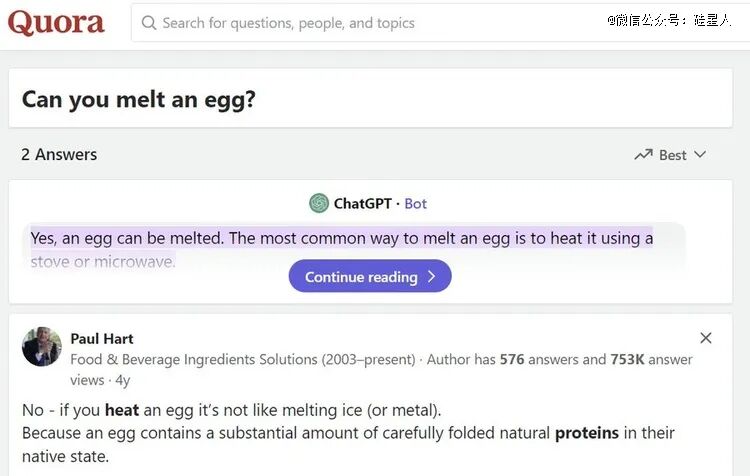
Task: Open the Best sort dropdown
Action: coord(670,155)
